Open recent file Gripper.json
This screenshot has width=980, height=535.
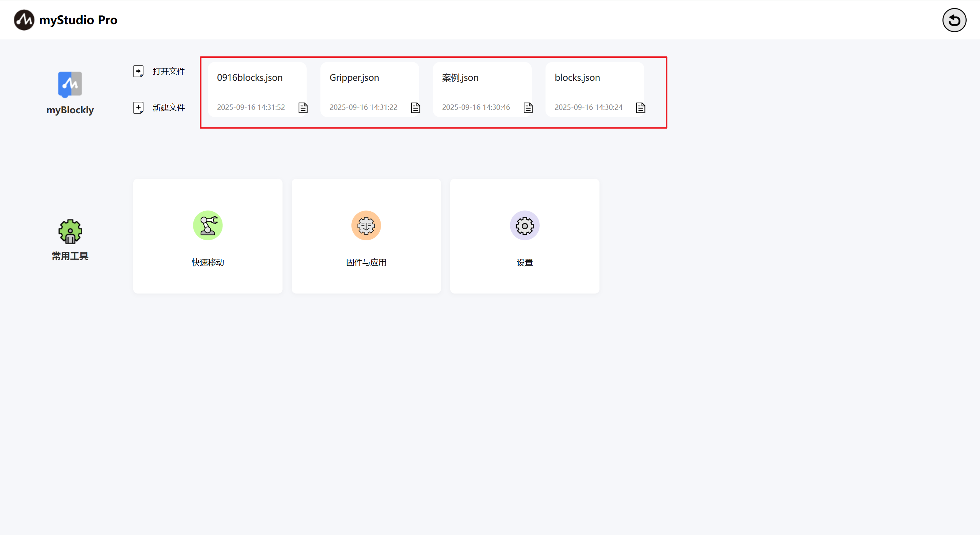click(x=354, y=78)
